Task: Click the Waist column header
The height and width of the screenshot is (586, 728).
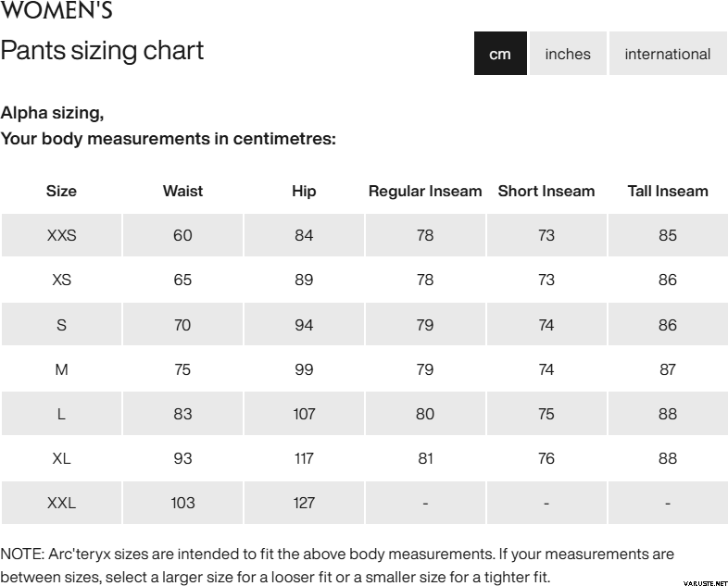Action: pyautogui.click(x=182, y=192)
